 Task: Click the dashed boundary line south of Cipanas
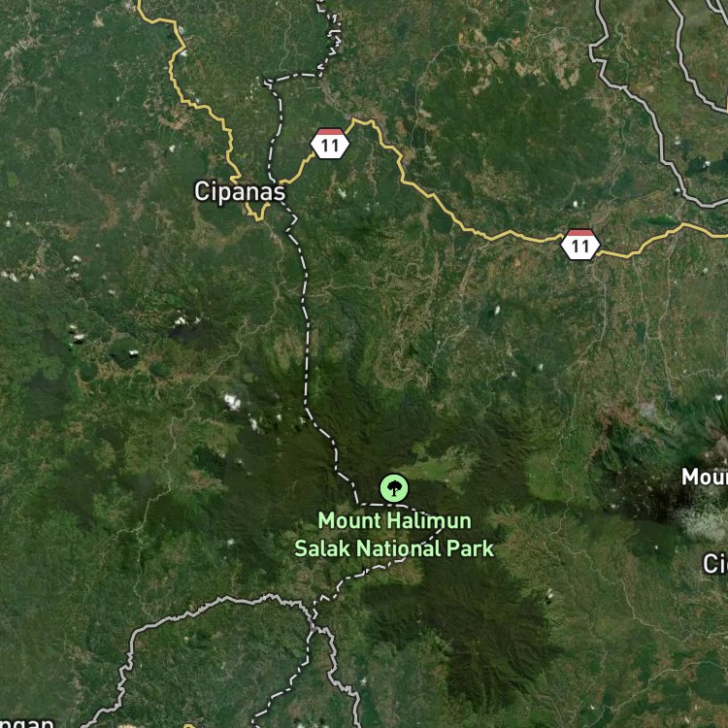306,325
